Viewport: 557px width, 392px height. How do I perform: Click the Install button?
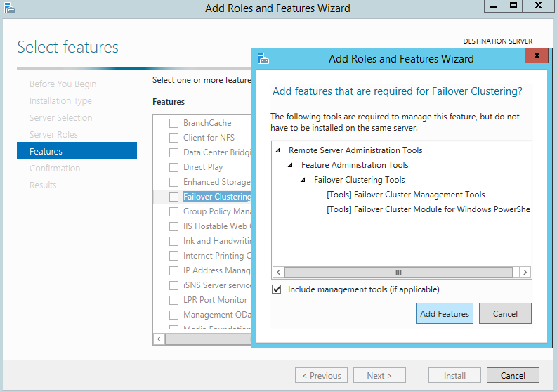[x=454, y=375]
